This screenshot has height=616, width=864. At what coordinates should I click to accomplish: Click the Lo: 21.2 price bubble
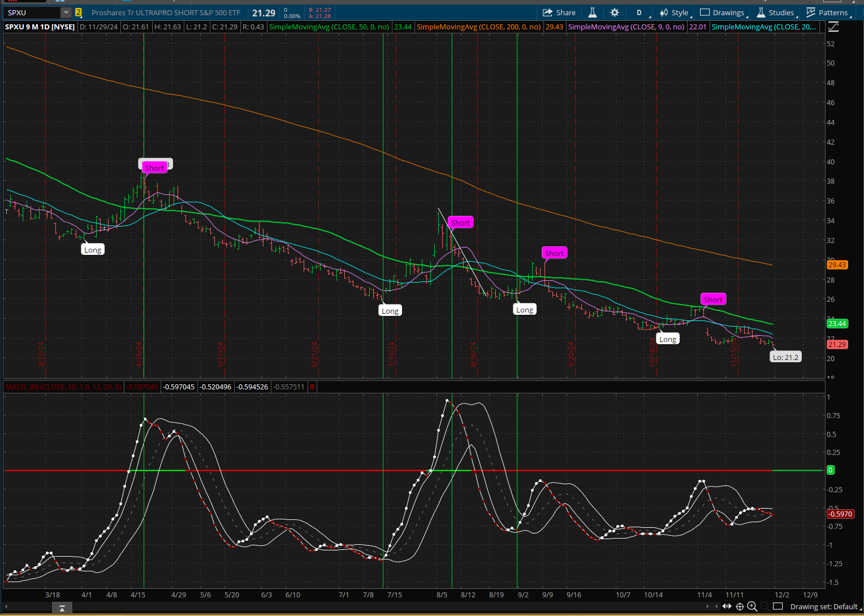[786, 357]
